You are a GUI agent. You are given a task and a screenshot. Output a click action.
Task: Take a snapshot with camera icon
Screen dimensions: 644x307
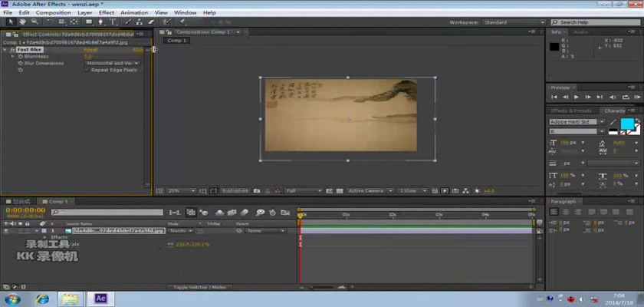(x=257, y=191)
